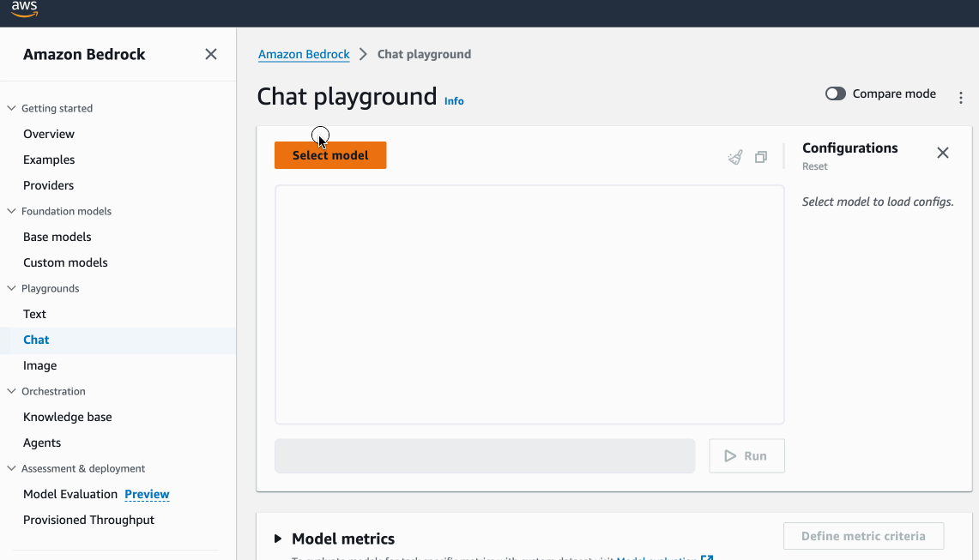Close the Amazon Bedrock sidebar
979x560 pixels.
pos(211,54)
